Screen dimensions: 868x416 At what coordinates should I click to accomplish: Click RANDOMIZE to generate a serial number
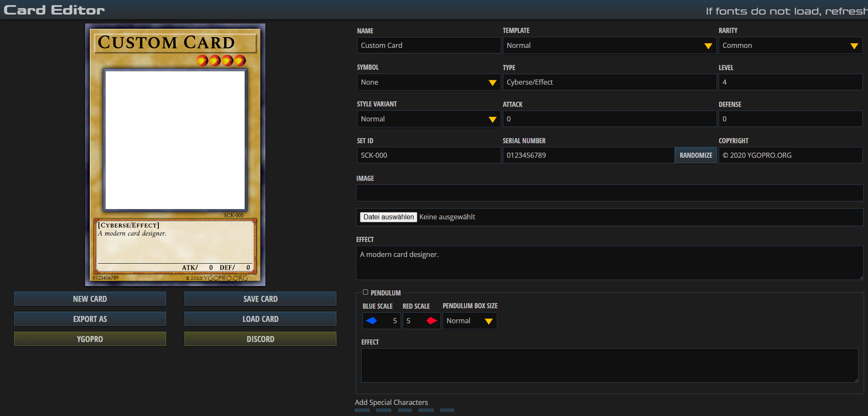(x=696, y=155)
